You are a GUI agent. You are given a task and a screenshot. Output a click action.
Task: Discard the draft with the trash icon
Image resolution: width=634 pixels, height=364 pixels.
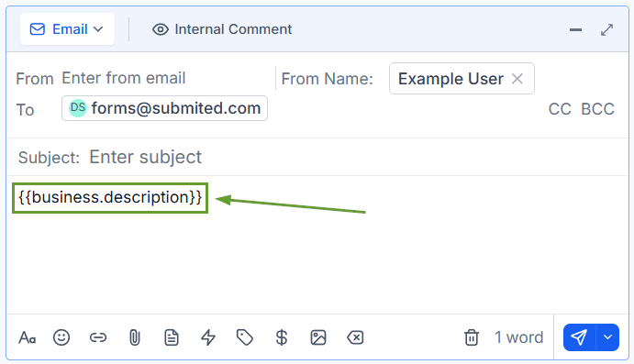pyautogui.click(x=472, y=337)
